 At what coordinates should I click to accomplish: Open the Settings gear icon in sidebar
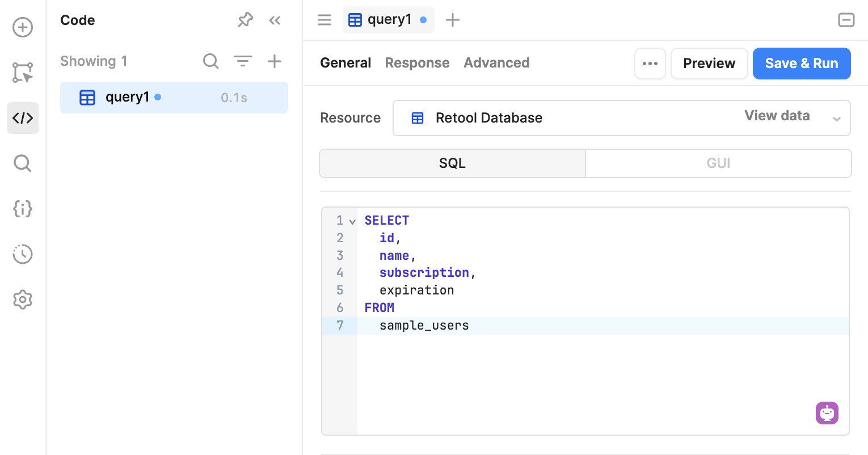click(23, 300)
